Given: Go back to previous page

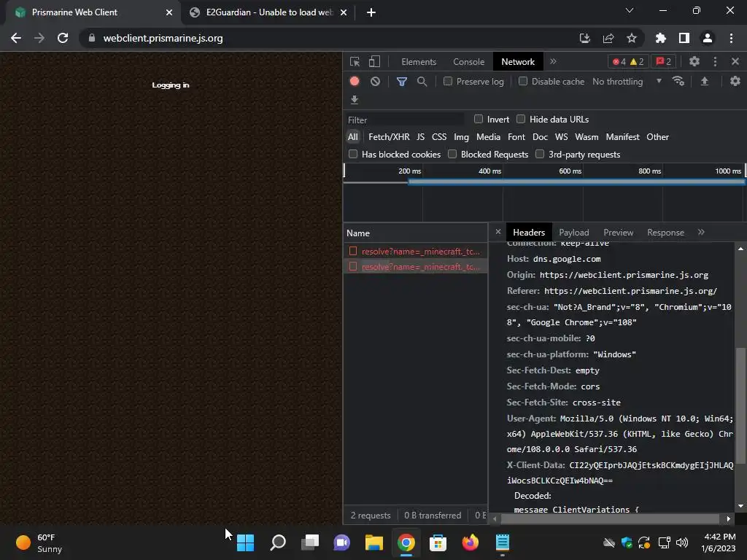Looking at the screenshot, I should tap(16, 38).
